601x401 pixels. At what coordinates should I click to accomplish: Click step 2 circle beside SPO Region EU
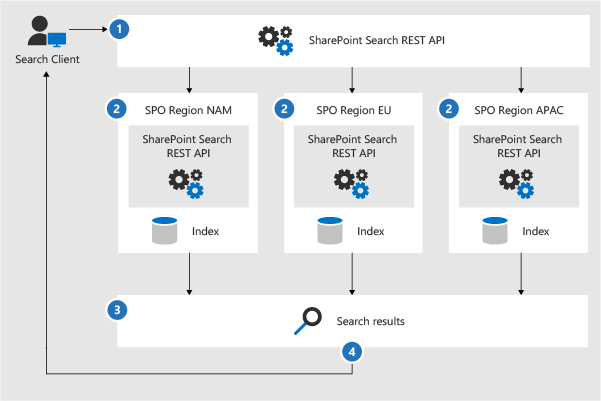(286, 107)
